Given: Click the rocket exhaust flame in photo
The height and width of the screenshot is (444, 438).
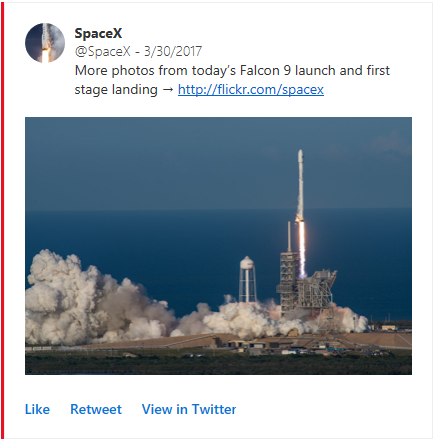Looking at the screenshot, I should click(302, 248).
